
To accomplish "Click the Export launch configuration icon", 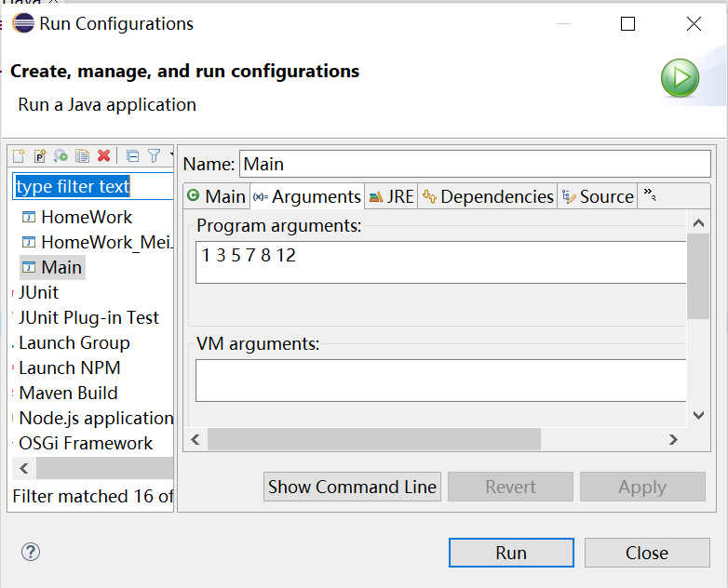I will (x=61, y=156).
